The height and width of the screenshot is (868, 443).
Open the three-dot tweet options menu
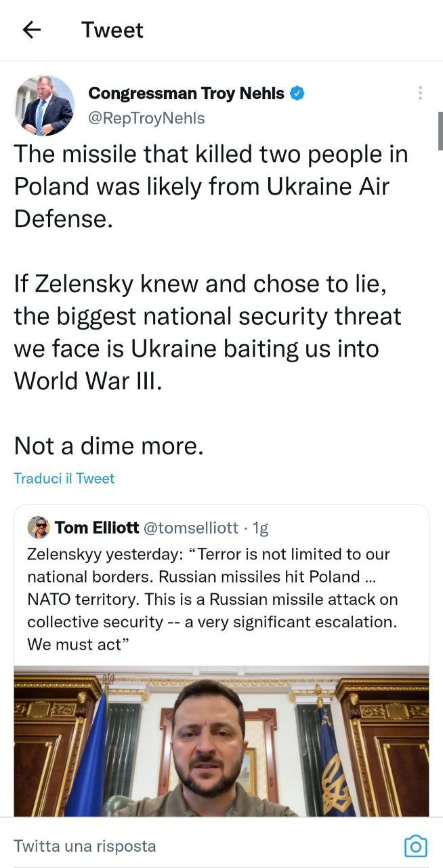pyautogui.click(x=421, y=93)
